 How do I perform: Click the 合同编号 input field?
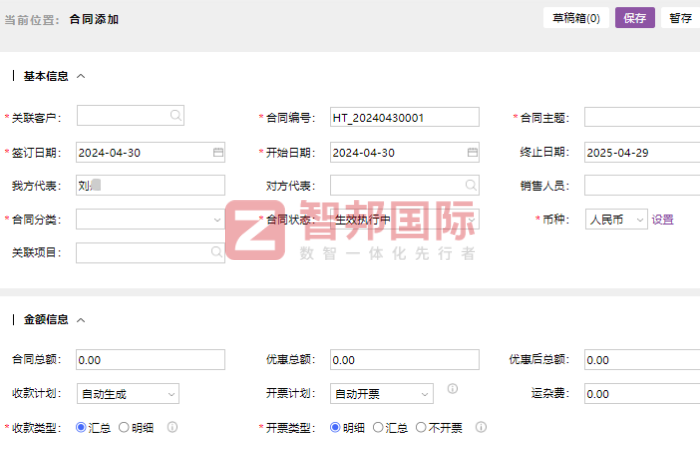point(404,118)
